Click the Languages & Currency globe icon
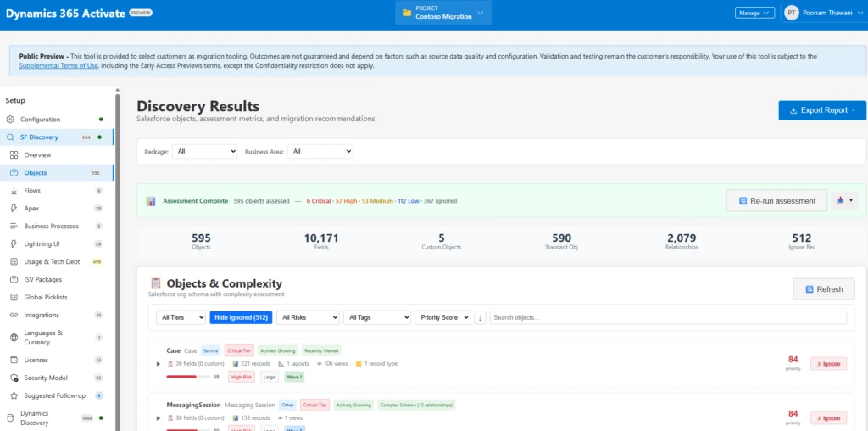Viewport: 868px width, 431px height. pyautogui.click(x=14, y=338)
